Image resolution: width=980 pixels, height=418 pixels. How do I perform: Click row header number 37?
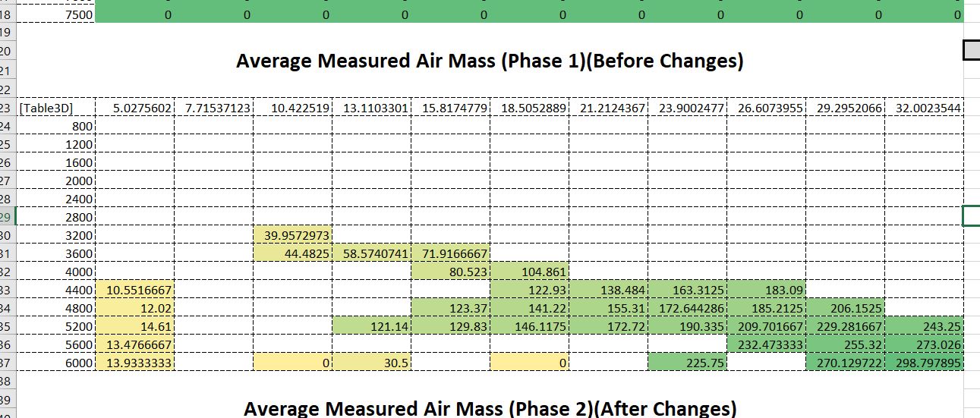(7, 363)
